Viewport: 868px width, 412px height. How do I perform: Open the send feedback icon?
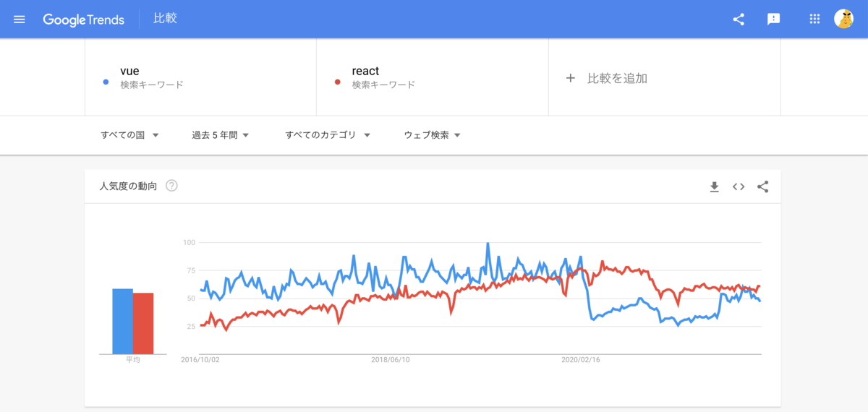774,20
